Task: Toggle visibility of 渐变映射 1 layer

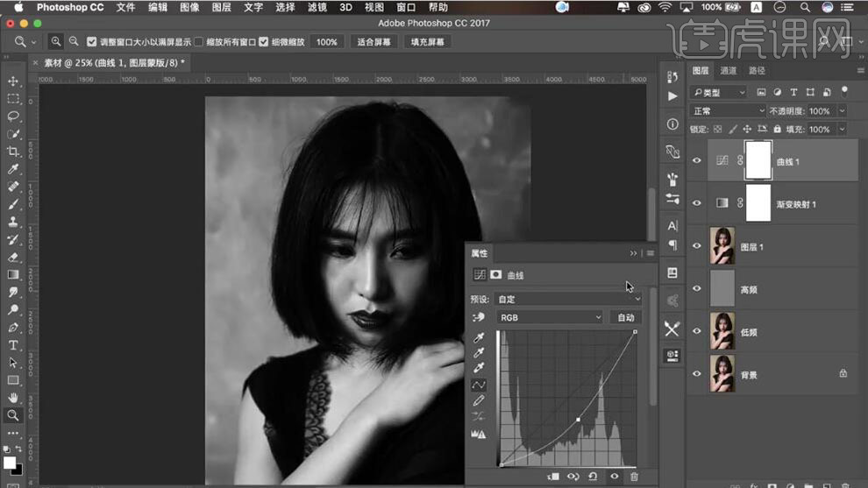Action: [x=697, y=203]
